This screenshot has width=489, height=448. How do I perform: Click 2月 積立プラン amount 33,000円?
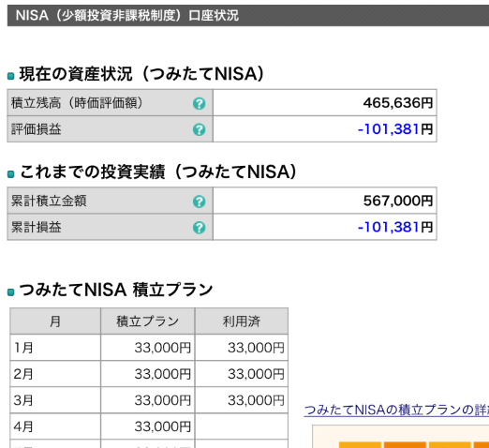point(163,374)
